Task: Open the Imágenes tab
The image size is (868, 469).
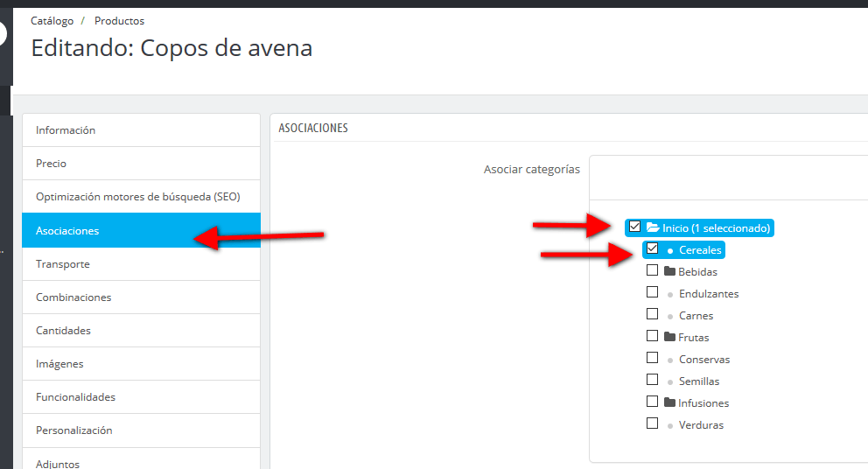Action: [x=141, y=364]
